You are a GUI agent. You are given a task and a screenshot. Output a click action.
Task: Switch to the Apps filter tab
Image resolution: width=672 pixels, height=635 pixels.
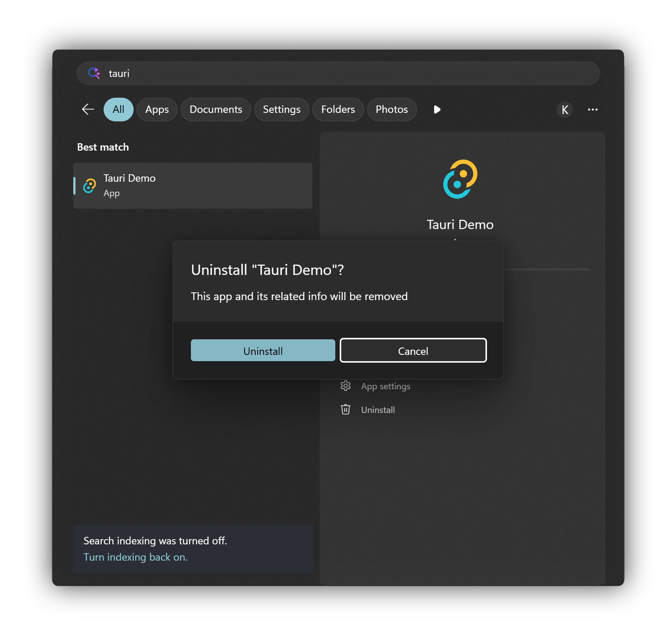coord(157,110)
